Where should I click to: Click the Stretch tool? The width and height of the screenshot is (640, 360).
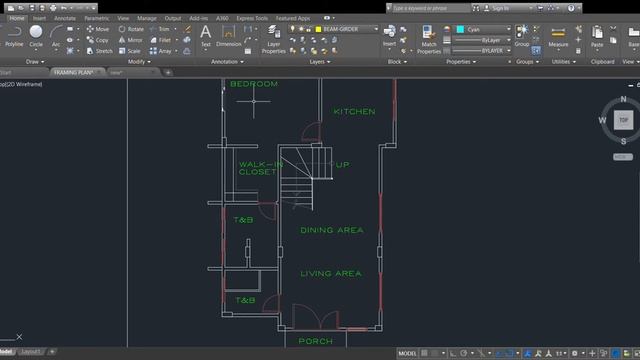pos(100,51)
